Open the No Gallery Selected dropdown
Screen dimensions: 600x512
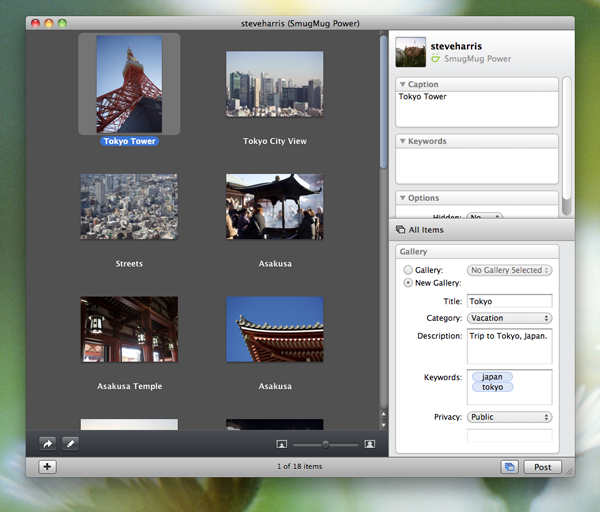tap(509, 270)
